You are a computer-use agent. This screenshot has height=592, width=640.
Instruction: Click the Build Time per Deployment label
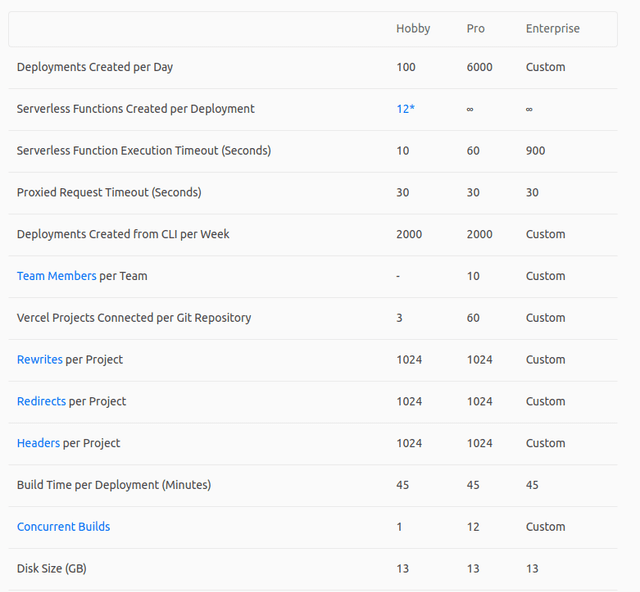click(114, 485)
